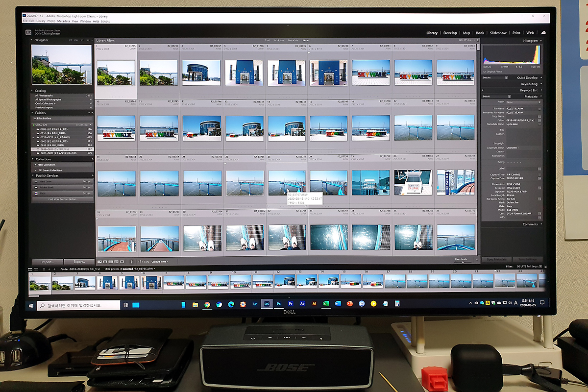Image resolution: width=588 pixels, height=392 pixels.
Task: Select filmstrip thumbnail number 12
Action: coord(284,281)
